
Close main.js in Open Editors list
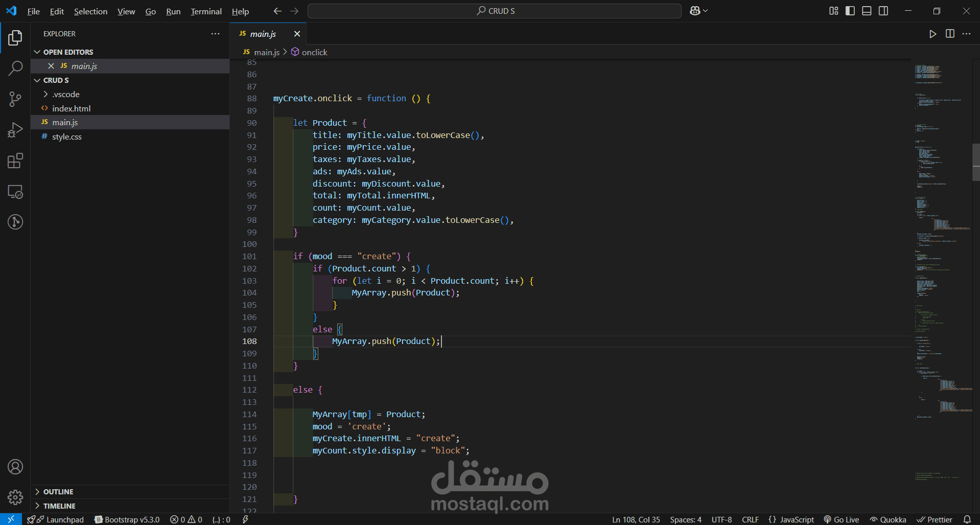pos(51,66)
